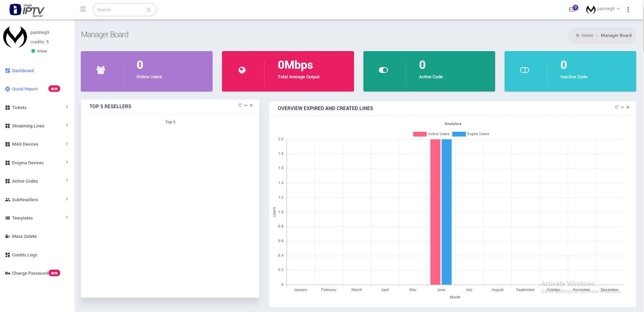Refresh the Top 5 Resellers panel
Screen dimensions: 644x312
[x=240, y=105]
